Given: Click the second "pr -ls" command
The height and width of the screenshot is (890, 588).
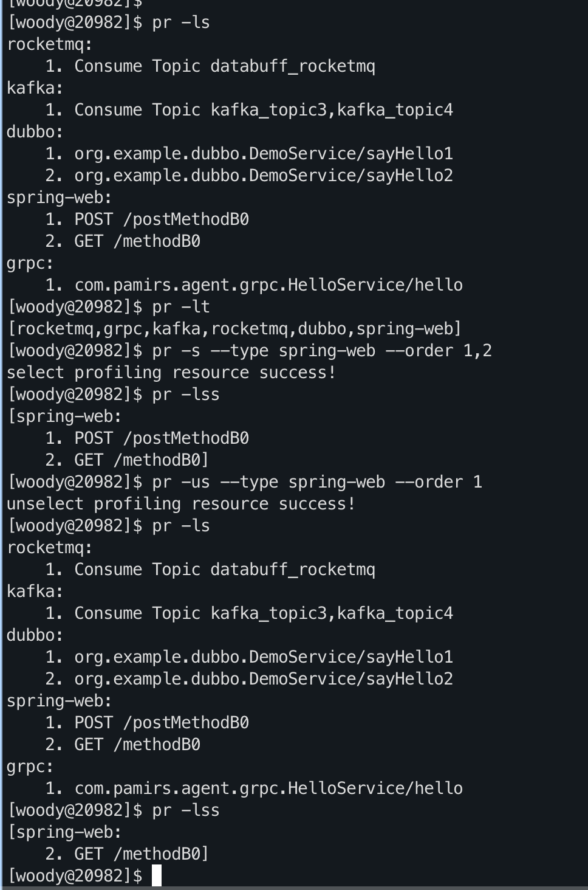Looking at the screenshot, I should 181,526.
